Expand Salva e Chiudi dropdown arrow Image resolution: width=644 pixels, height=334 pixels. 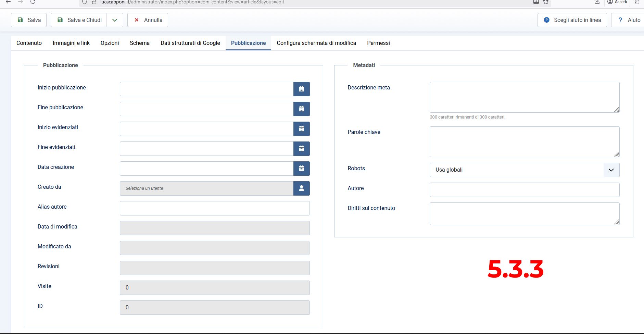click(115, 20)
